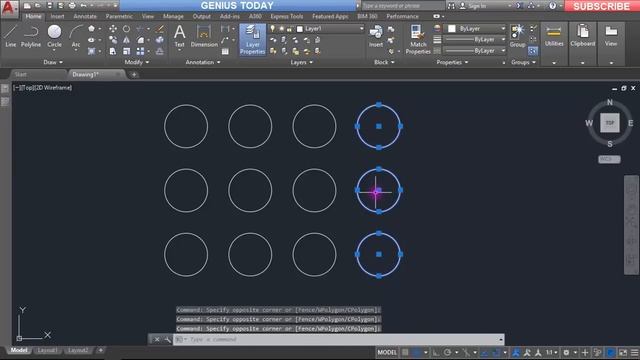Open the Dimension tool
The image size is (640, 360).
tap(204, 36)
